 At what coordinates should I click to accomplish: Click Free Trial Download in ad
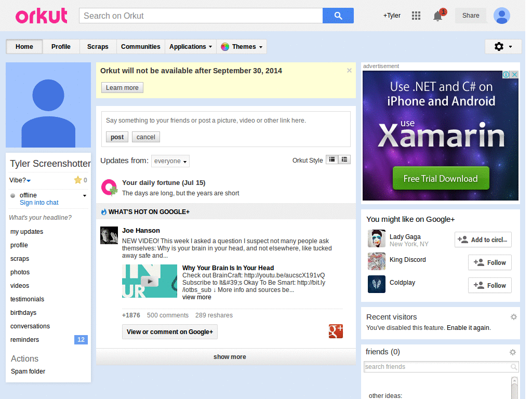click(x=441, y=179)
